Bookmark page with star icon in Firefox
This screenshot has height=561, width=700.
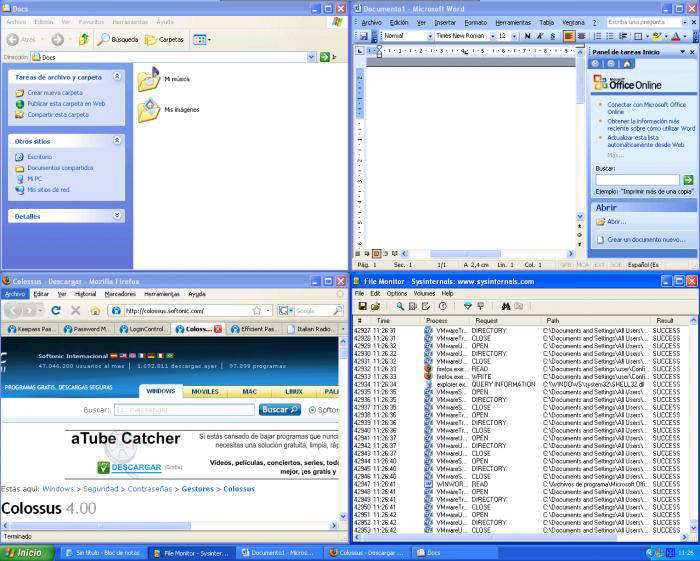256,310
